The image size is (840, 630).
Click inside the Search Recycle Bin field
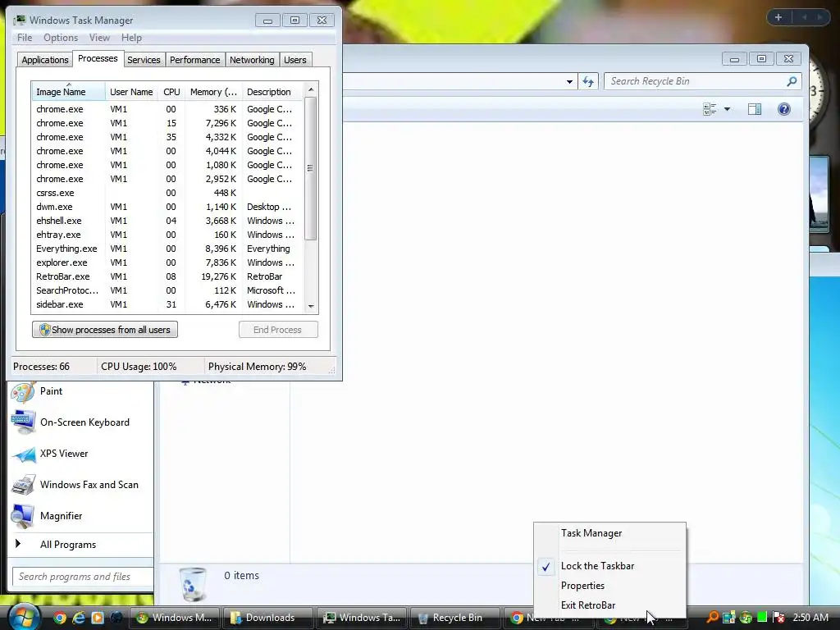696,81
